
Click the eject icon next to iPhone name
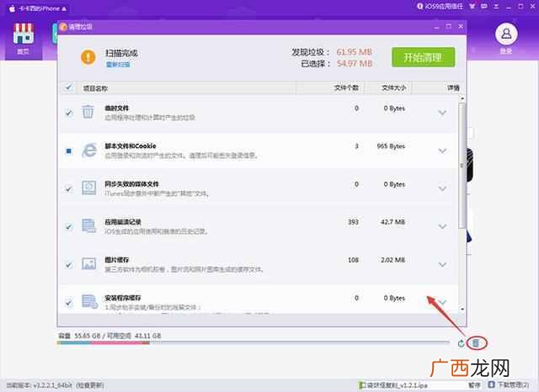point(64,9)
